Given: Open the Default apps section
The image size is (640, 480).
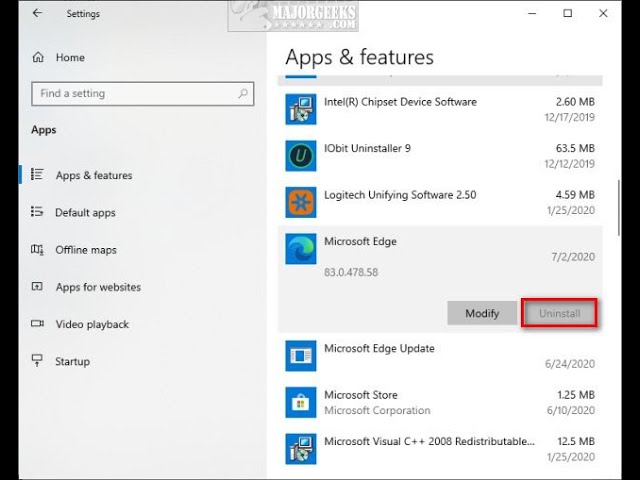Looking at the screenshot, I should click(86, 213).
